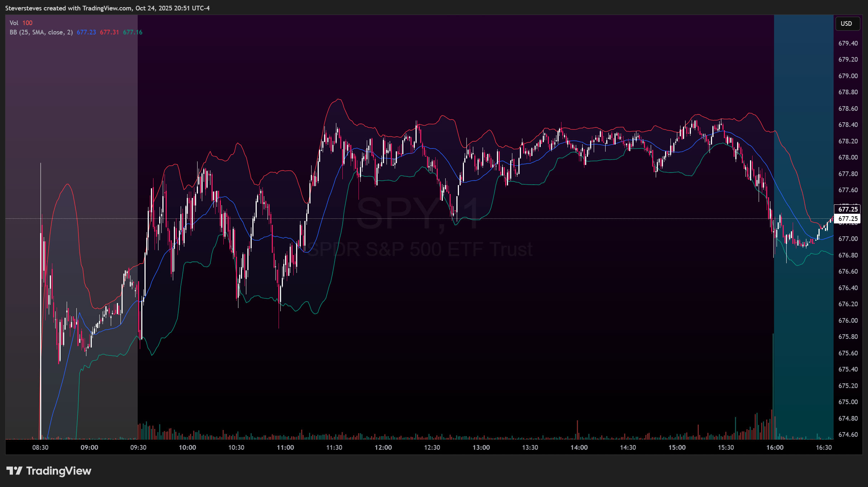Click the 15:00 time axis label

click(677, 447)
